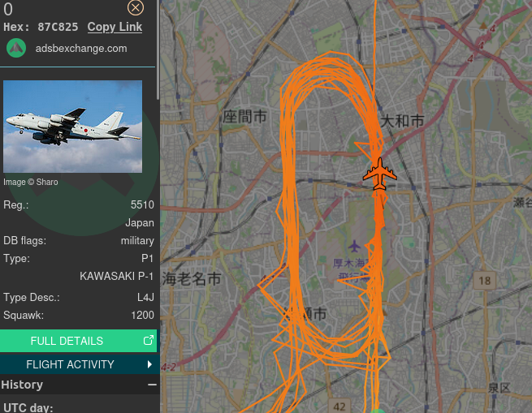The width and height of the screenshot is (532, 413).
Task: Open the Kawasaki P-1 aircraft photo
Action: pos(72,127)
